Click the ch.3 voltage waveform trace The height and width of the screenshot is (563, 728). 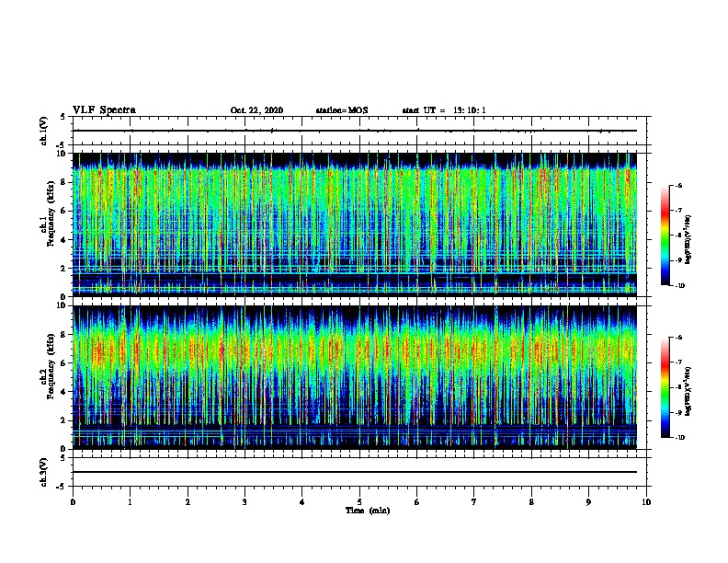[355, 472]
